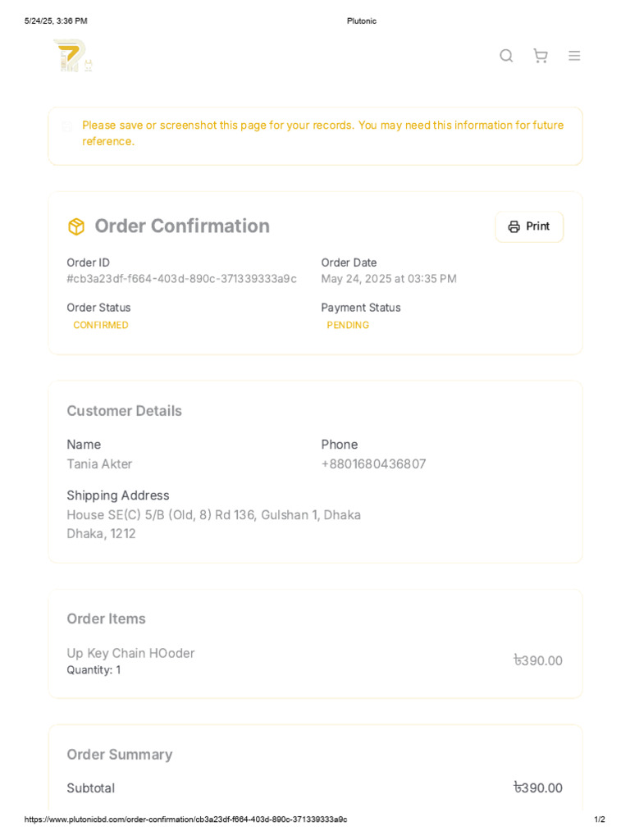Click the printer icon in Print button
Screen dimensions: 630x840
pyautogui.click(x=514, y=226)
